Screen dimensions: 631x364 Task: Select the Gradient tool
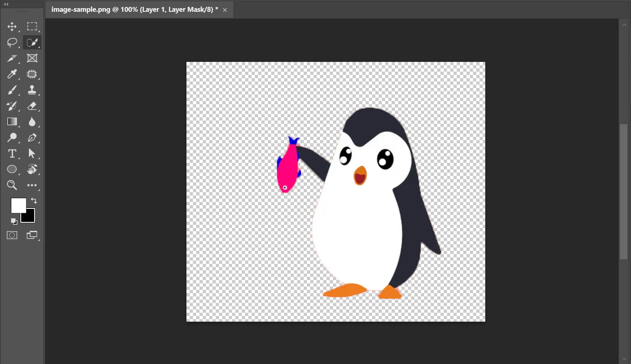[x=12, y=122]
